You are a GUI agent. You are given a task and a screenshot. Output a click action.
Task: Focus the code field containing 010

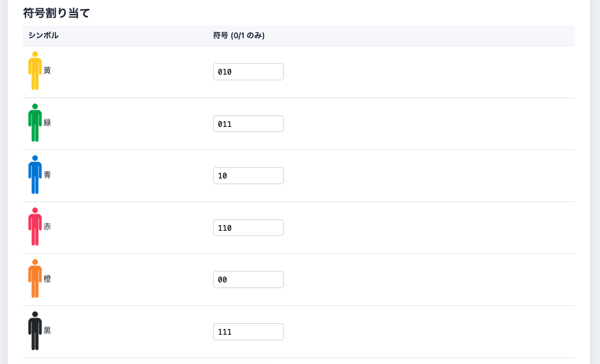click(248, 72)
